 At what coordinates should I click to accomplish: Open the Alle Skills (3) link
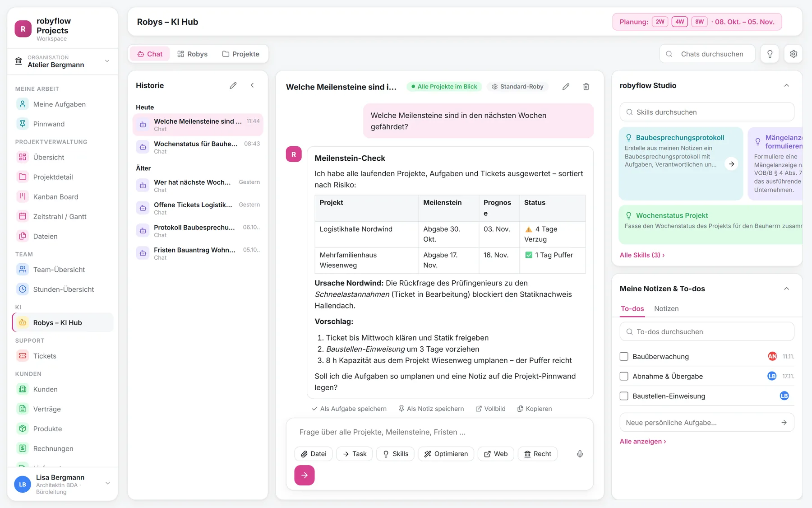[x=642, y=255]
